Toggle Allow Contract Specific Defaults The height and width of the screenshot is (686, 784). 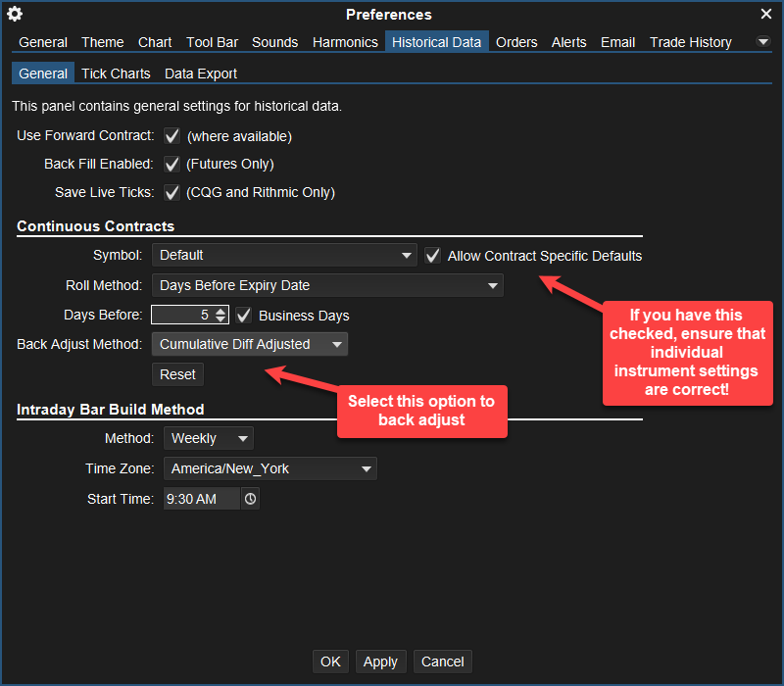(433, 256)
